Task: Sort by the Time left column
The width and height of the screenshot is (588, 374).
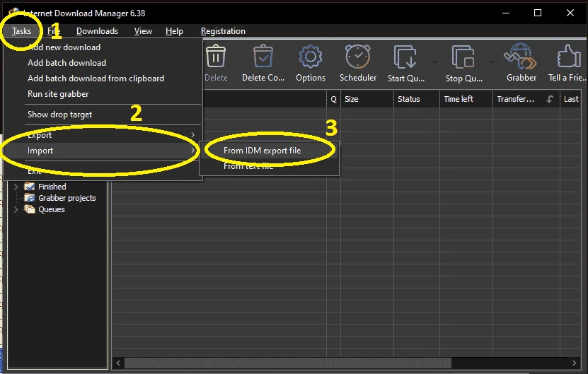Action: [466, 99]
